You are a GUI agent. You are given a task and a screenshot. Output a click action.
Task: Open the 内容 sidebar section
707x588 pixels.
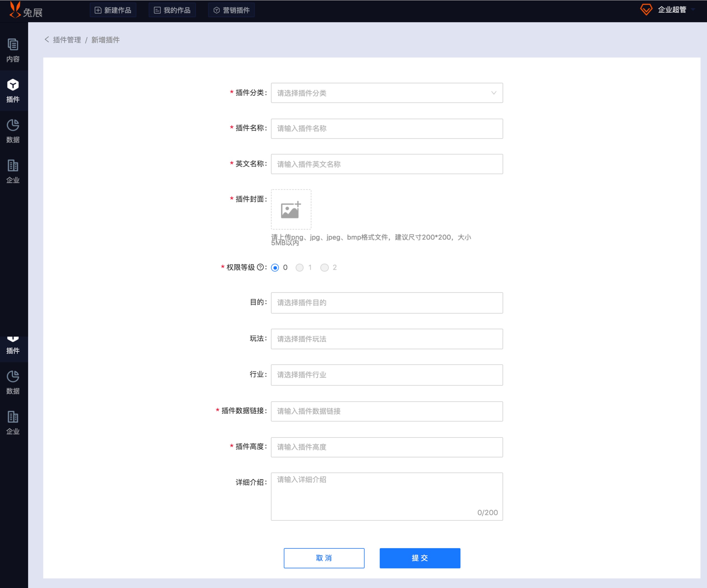coord(13,50)
